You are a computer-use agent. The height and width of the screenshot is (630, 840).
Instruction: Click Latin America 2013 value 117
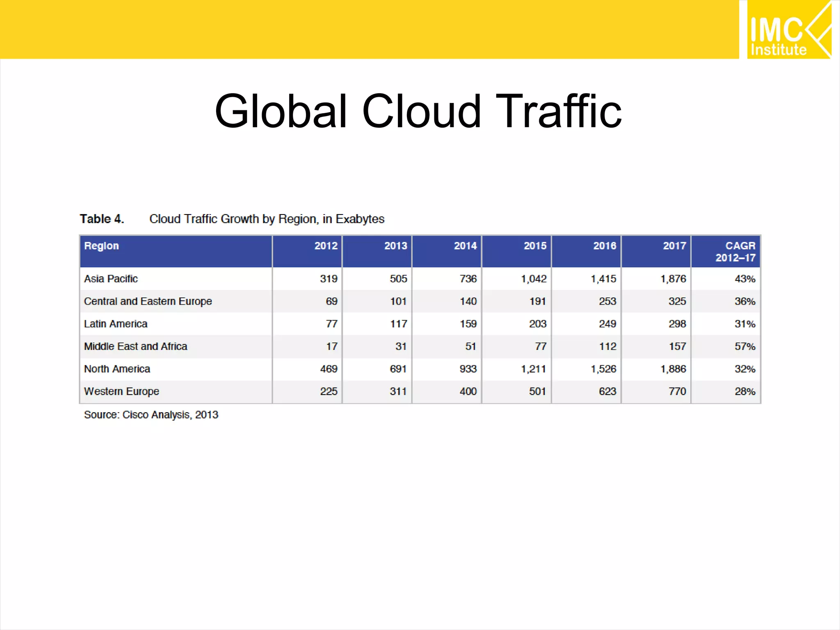tap(399, 324)
